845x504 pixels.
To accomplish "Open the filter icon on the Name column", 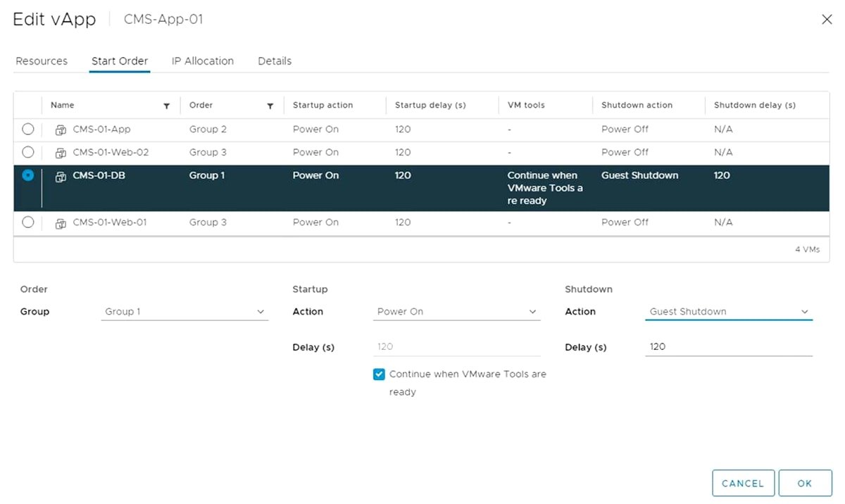I will (166, 105).
